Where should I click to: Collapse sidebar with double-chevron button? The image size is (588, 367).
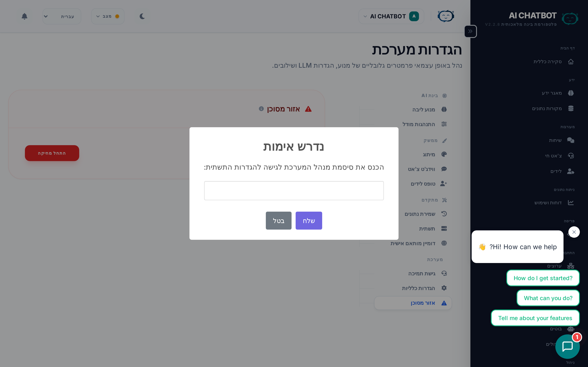pyautogui.click(x=470, y=31)
